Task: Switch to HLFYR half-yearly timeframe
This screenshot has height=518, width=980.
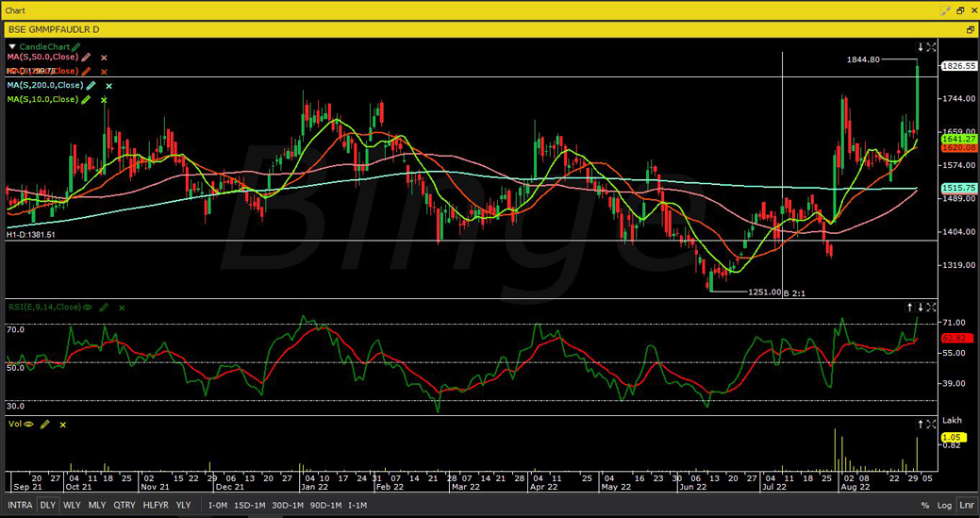Action: tap(157, 505)
